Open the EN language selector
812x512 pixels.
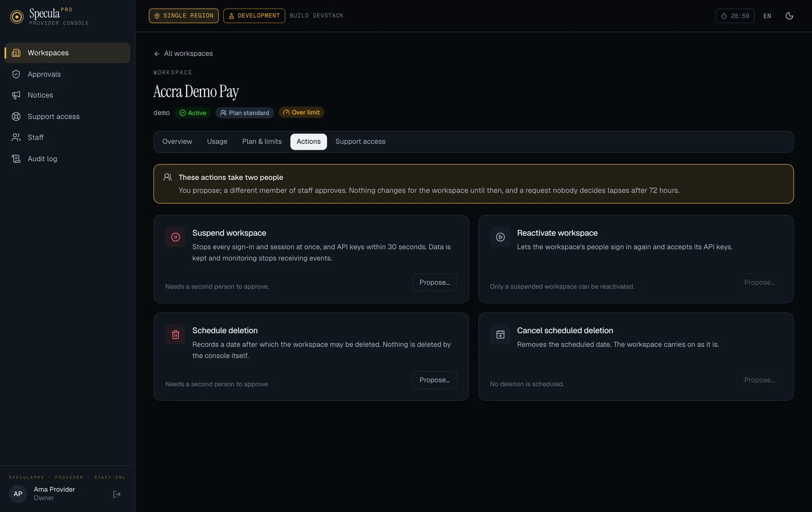click(767, 16)
